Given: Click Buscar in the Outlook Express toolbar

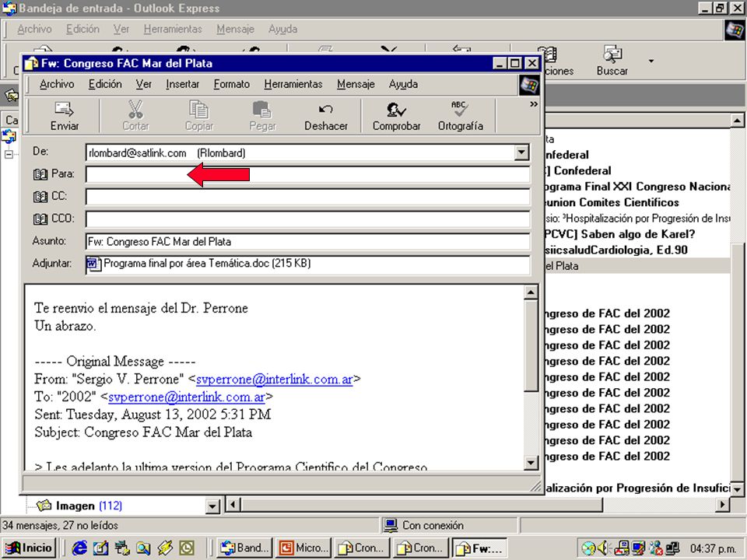Looking at the screenshot, I should click(x=612, y=61).
